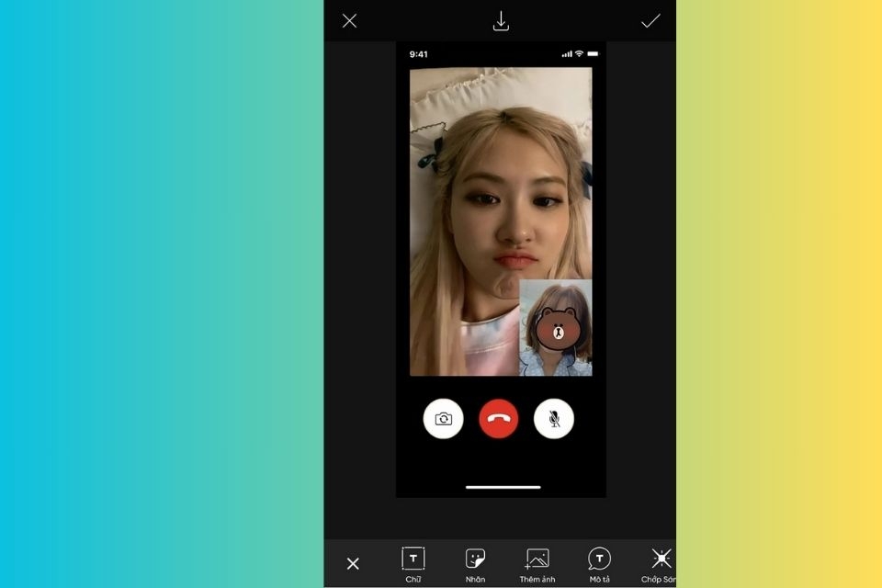882x588 pixels.
Task: Close the editor with top-left X
Action: point(349,21)
